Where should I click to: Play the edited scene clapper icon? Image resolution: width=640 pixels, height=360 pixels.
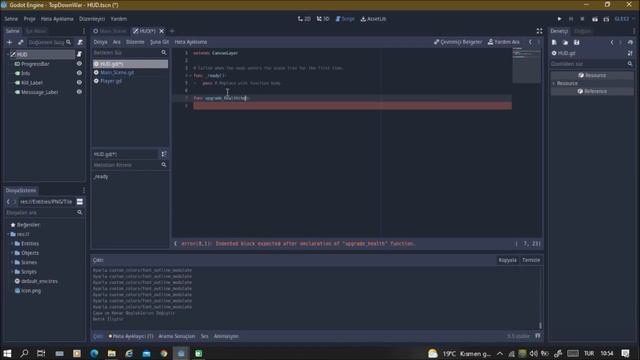coord(595,19)
